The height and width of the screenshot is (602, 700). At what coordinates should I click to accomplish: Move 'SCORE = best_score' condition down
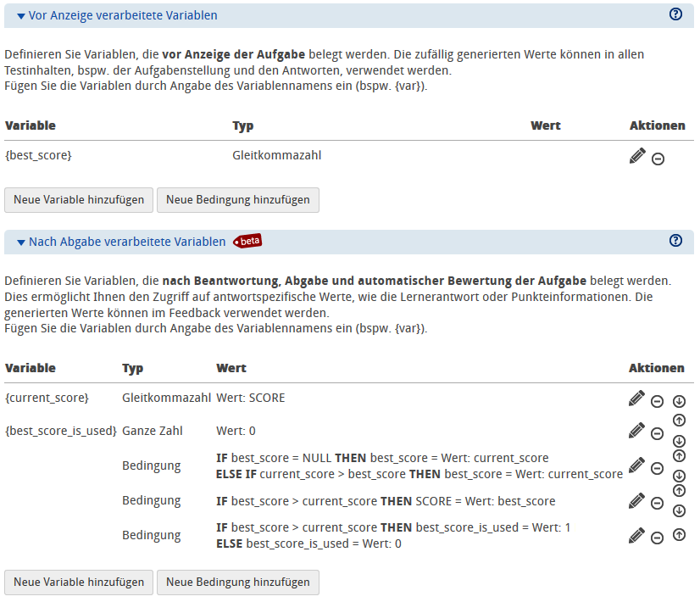679,510
